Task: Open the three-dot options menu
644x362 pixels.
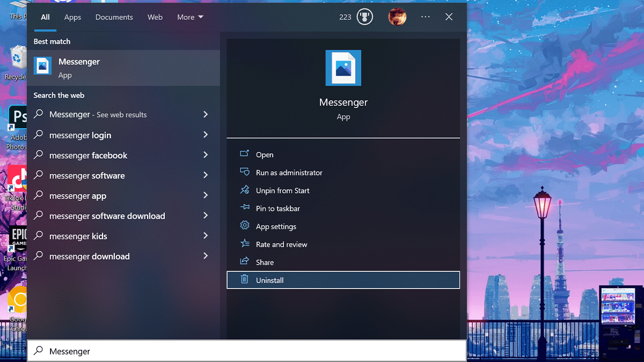Action: tap(426, 17)
